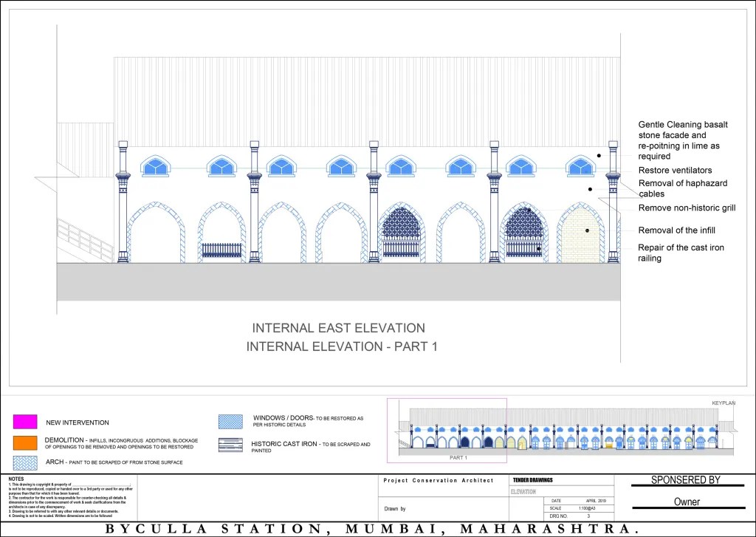Click the Historic Cast Iron legend icon

click(230, 445)
